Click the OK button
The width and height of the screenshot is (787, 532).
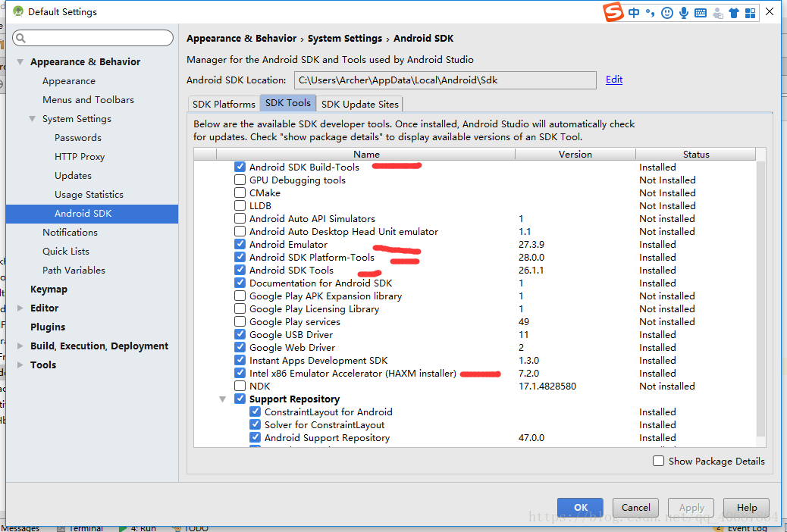(x=580, y=508)
